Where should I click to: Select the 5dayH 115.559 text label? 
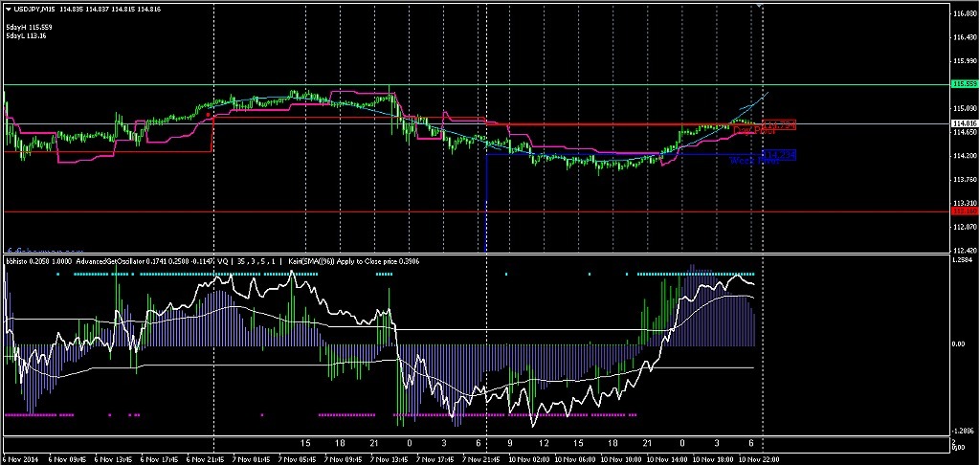coord(29,27)
